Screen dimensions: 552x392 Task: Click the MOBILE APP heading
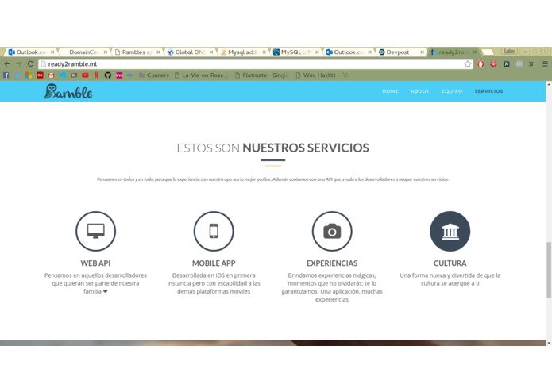pyautogui.click(x=214, y=263)
